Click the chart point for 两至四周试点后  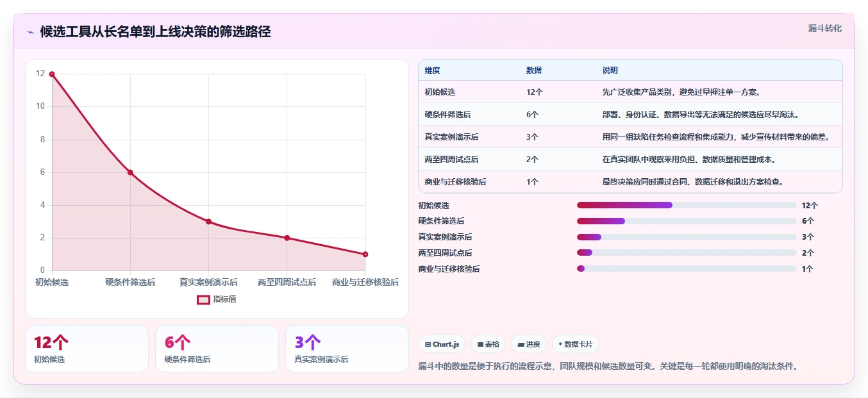(287, 238)
